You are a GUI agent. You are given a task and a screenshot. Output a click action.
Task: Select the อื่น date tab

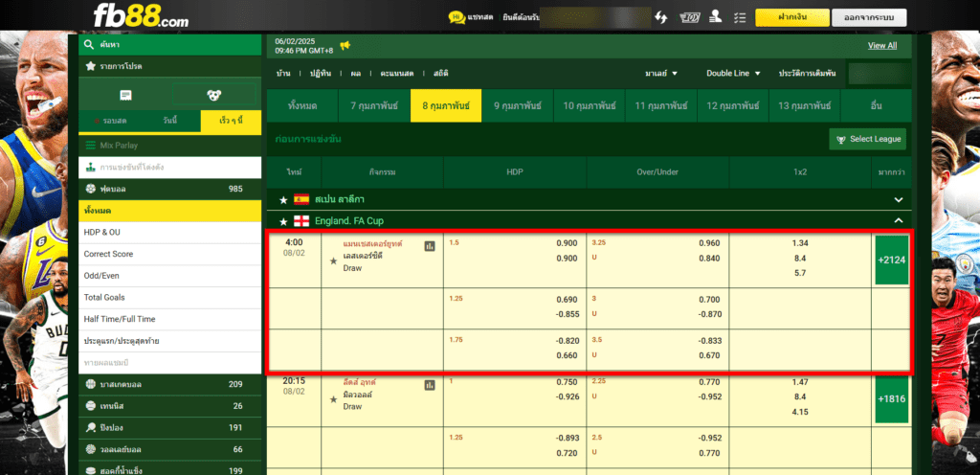click(877, 105)
